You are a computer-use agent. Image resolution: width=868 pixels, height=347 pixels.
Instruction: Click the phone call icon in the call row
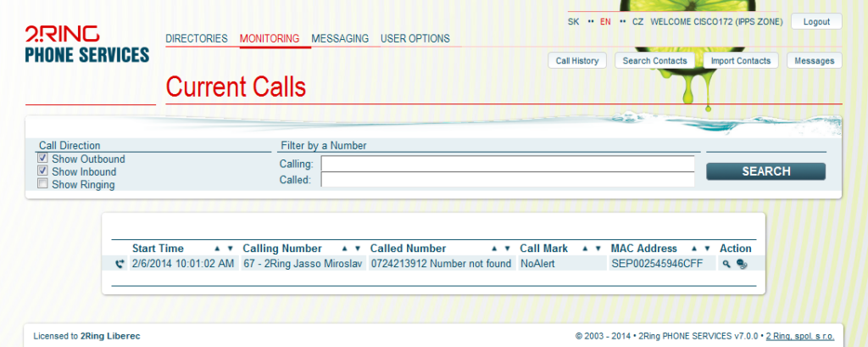click(120, 265)
